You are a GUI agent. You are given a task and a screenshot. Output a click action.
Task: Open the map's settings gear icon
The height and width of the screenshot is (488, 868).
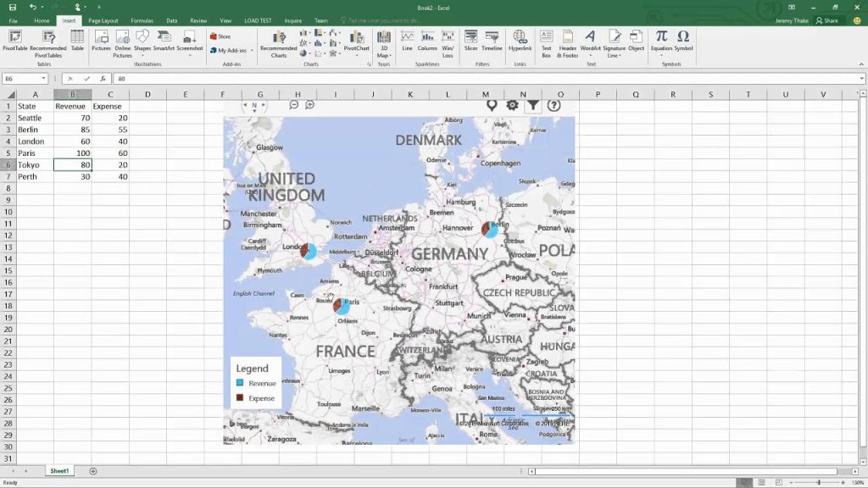click(513, 105)
